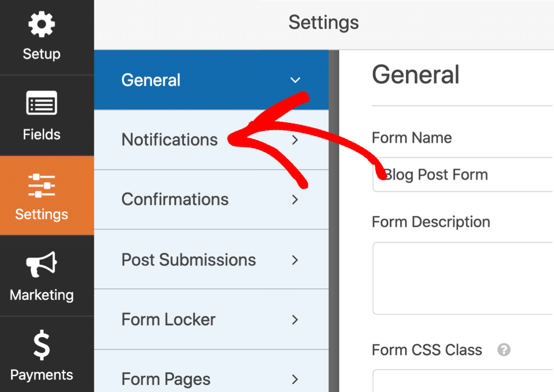Open the Form Pages section

point(166,380)
